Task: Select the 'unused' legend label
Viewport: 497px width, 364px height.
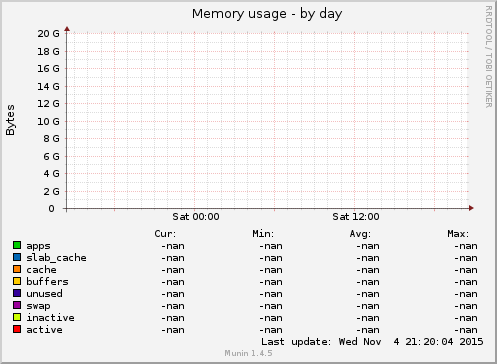Action: 44,294
